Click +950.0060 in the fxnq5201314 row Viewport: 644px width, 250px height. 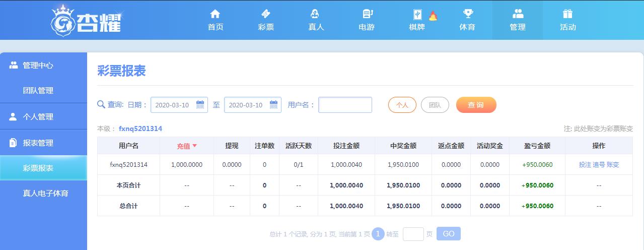537,164
